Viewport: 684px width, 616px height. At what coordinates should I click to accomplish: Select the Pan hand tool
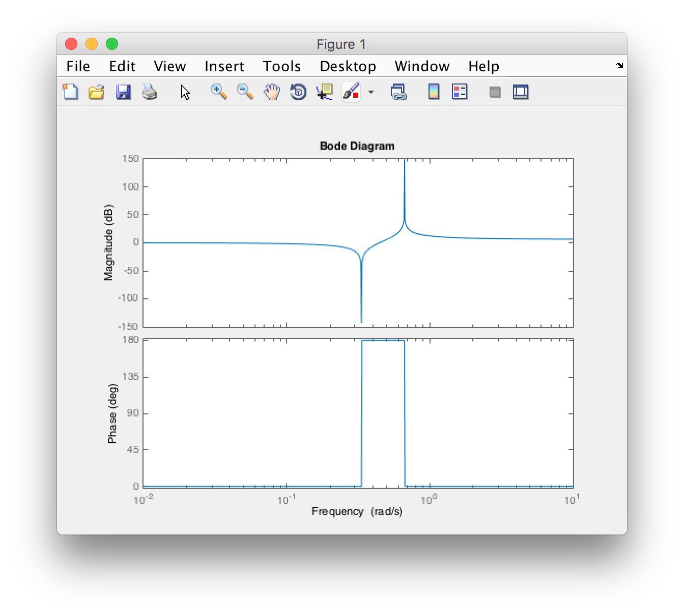pos(272,92)
